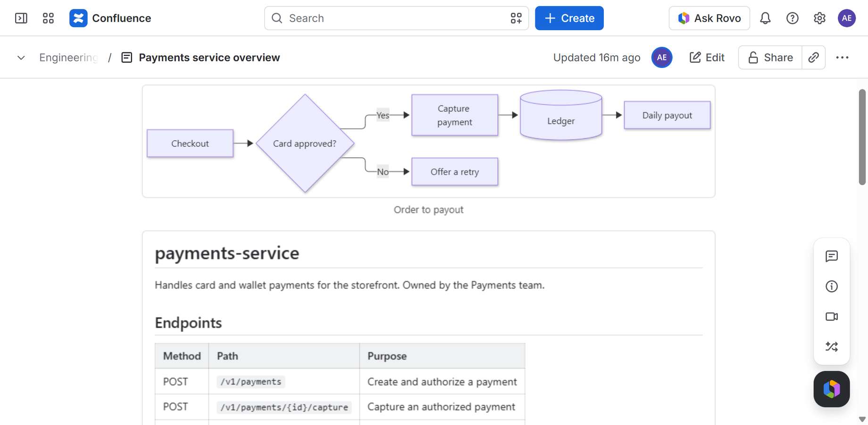
Task: Open the app switcher grid icon
Action: point(48,18)
